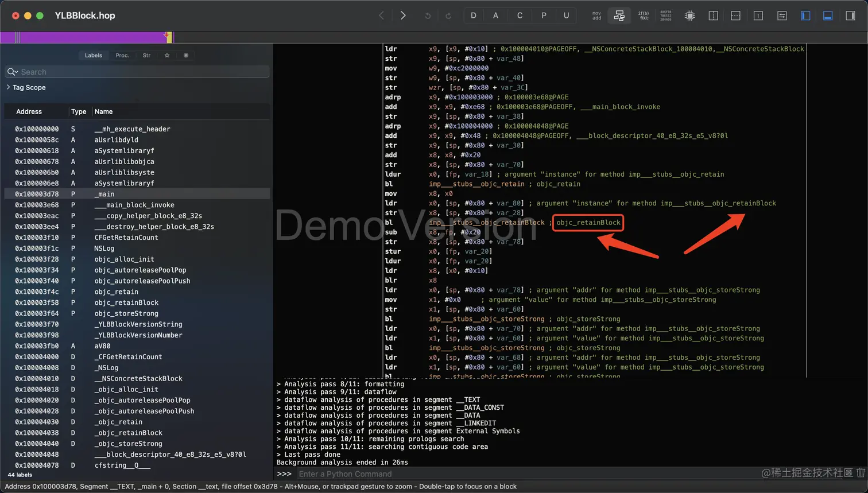Screen dimensions: 868x493
Task: Expand the Tag Scope section
Action: click(8, 87)
